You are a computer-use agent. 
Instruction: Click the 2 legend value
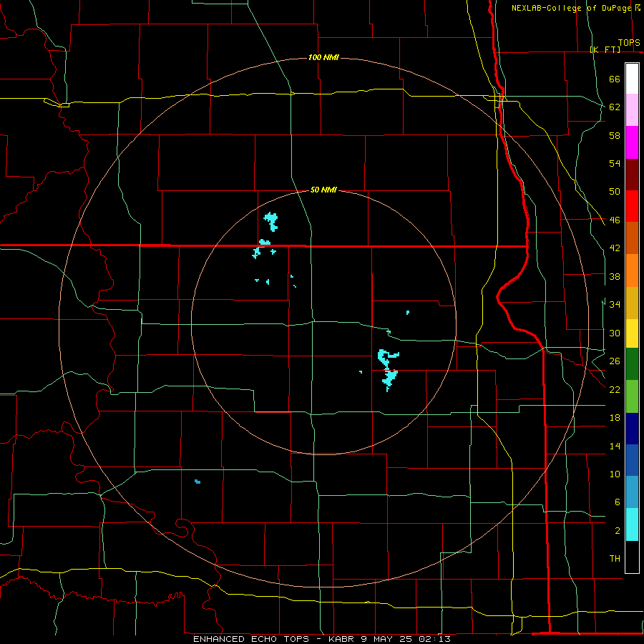pyautogui.click(x=617, y=531)
